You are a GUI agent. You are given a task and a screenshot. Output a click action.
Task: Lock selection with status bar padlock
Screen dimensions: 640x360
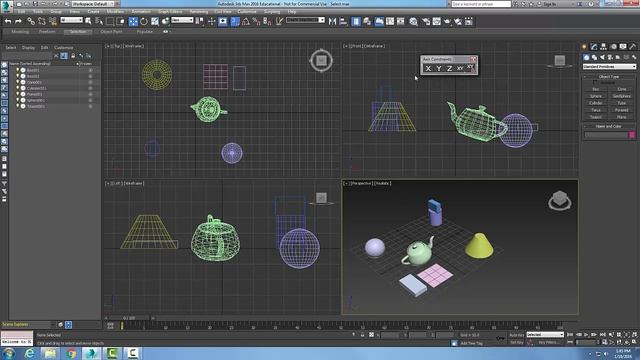362,335
